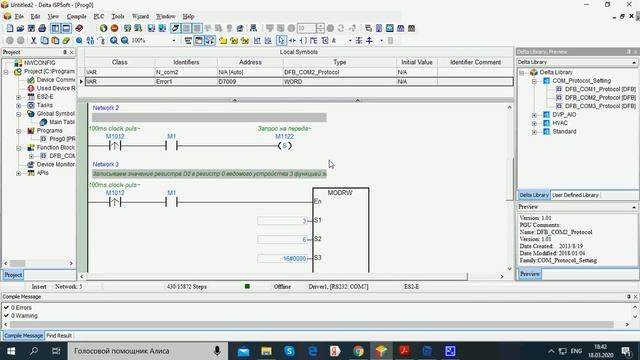Click the Cut scissors icon

tap(33, 40)
